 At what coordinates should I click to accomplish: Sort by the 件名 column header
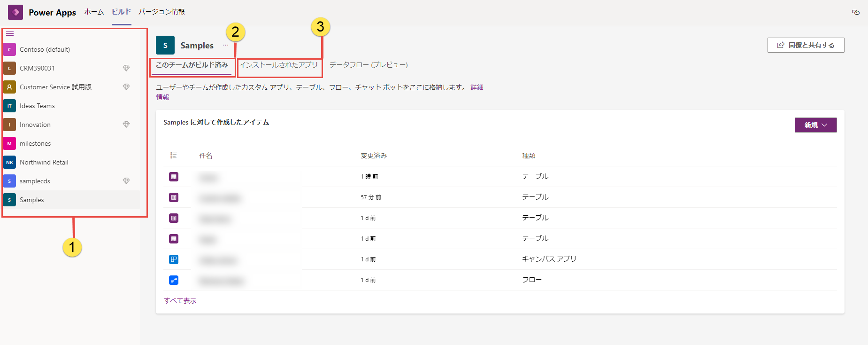pos(206,156)
